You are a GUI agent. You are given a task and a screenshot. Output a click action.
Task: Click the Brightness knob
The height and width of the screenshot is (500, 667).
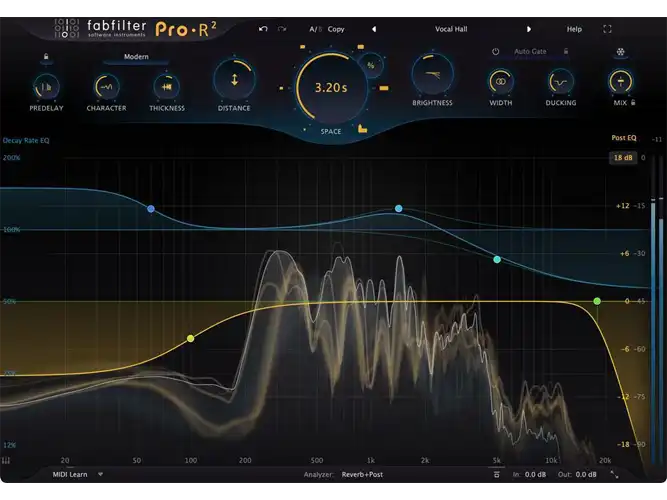tap(432, 74)
